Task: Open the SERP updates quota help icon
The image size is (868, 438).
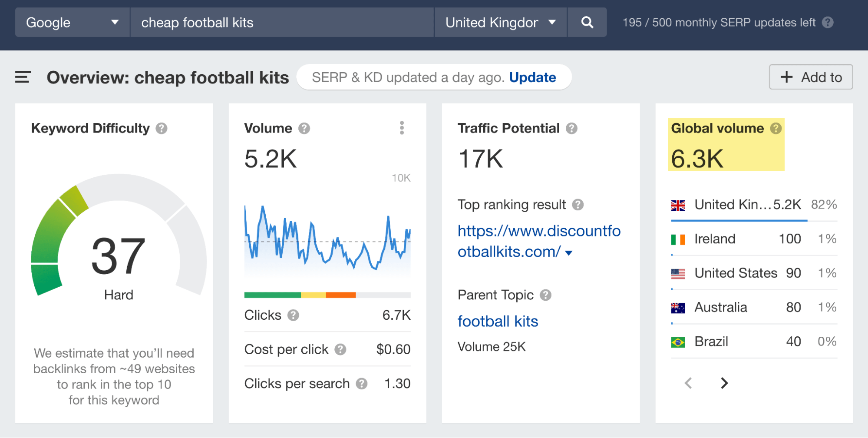Action: tap(828, 23)
